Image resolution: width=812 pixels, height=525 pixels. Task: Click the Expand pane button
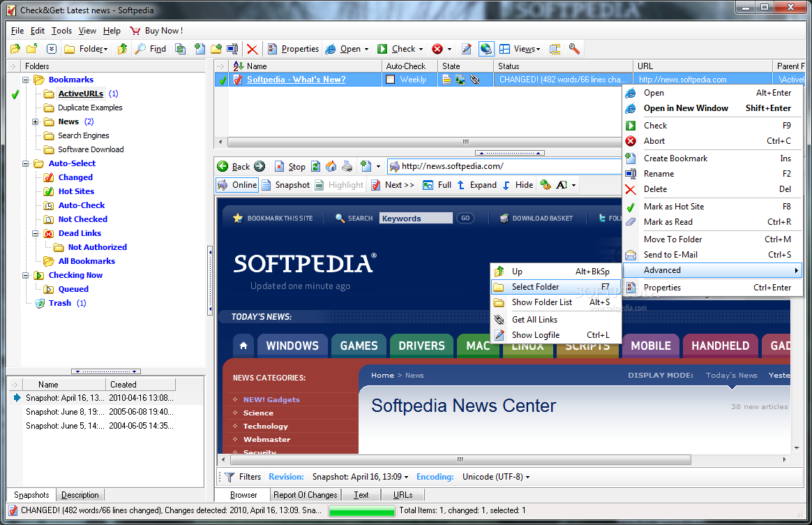[477, 185]
